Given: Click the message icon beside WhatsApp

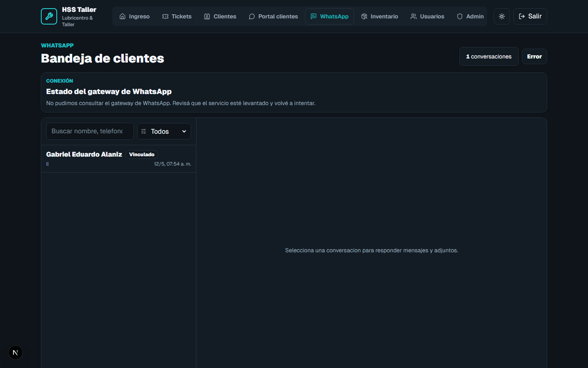Looking at the screenshot, I should coord(314,16).
